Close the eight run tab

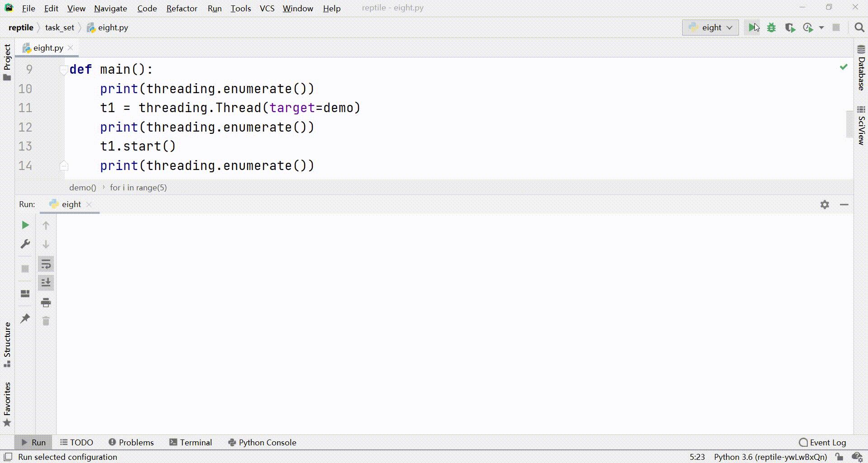(89, 204)
